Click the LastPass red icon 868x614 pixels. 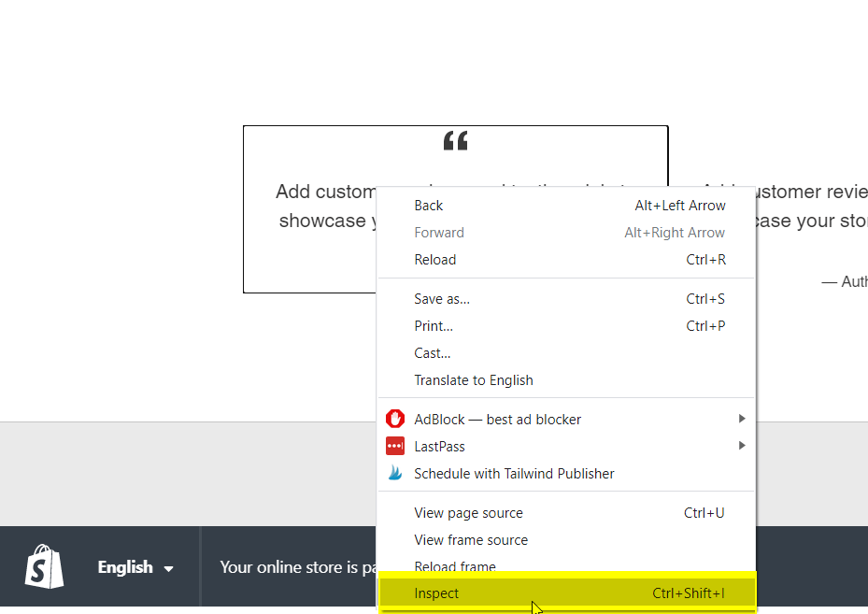[x=395, y=446]
